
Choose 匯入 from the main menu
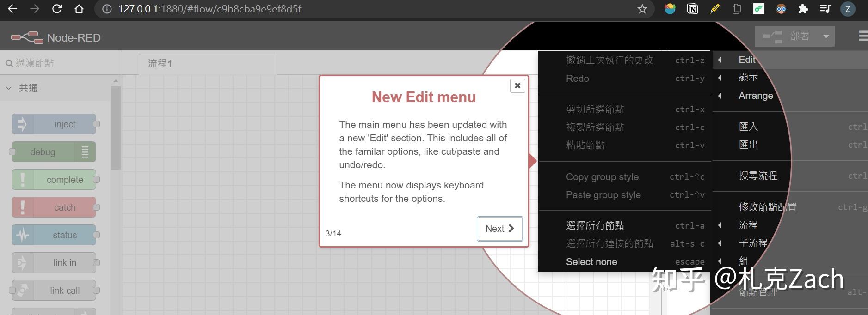point(790,127)
